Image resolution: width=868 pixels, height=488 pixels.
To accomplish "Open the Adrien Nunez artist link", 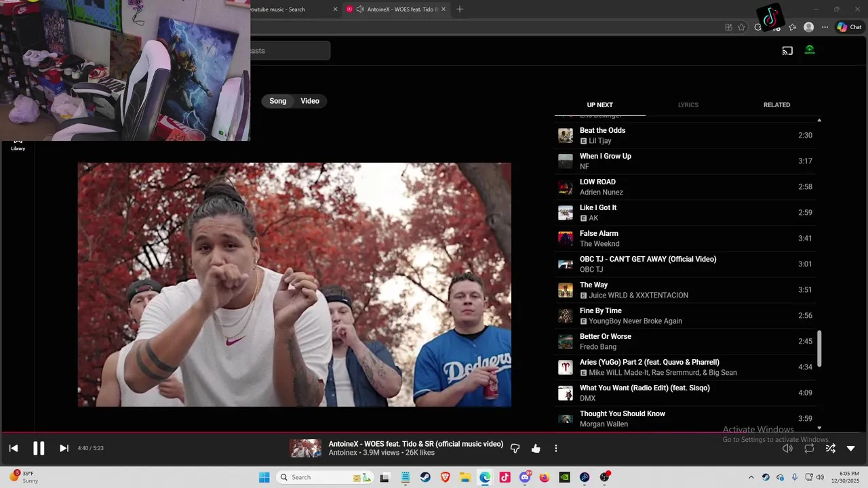I will pyautogui.click(x=601, y=192).
